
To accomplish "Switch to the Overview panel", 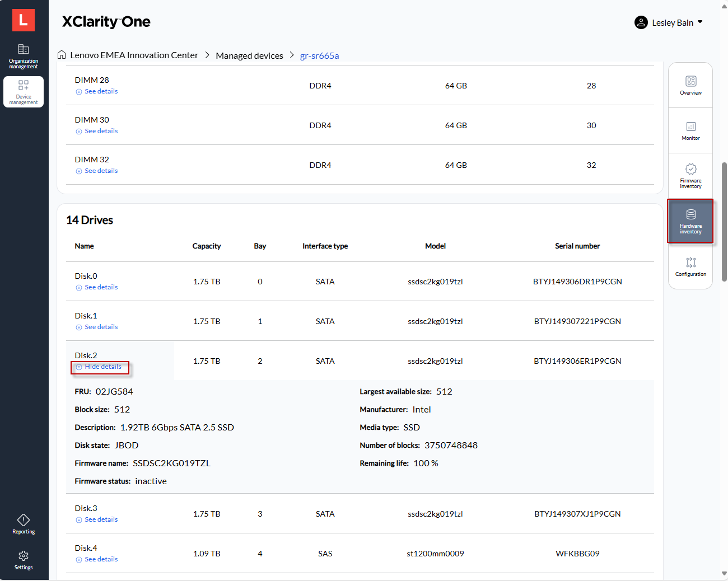I will [x=690, y=84].
